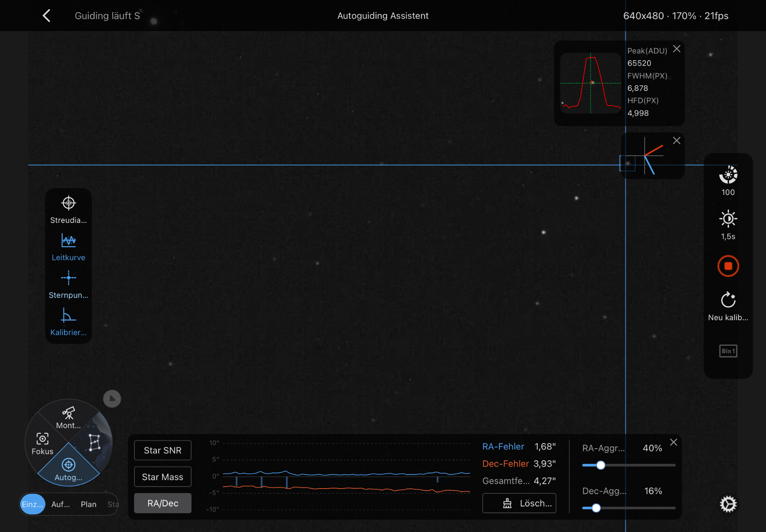The width and height of the screenshot is (766, 532).
Task: Stop guiding with the red stop button
Action: click(728, 266)
